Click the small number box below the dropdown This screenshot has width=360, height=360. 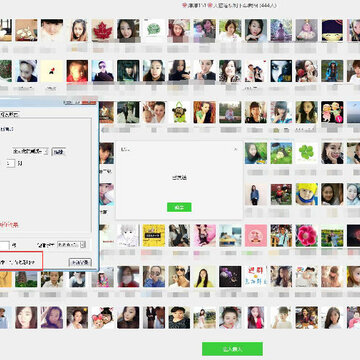(x=10, y=163)
